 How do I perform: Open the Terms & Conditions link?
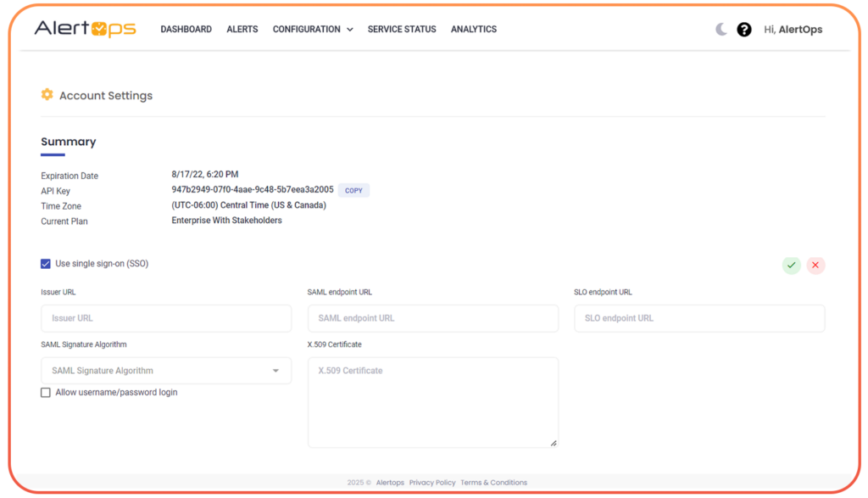(x=493, y=482)
